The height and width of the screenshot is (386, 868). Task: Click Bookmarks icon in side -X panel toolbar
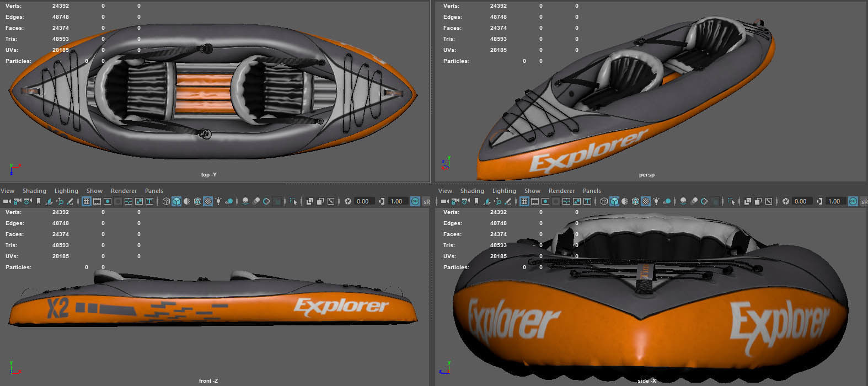click(476, 201)
